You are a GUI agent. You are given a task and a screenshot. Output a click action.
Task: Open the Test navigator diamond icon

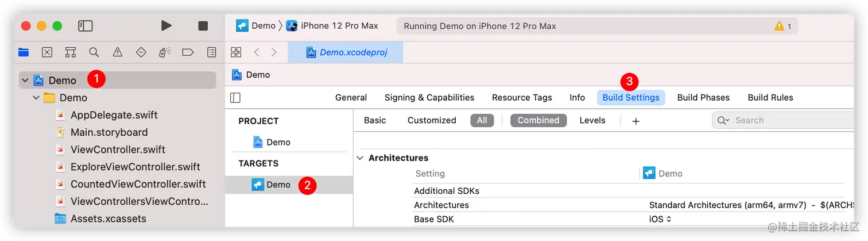tap(141, 52)
